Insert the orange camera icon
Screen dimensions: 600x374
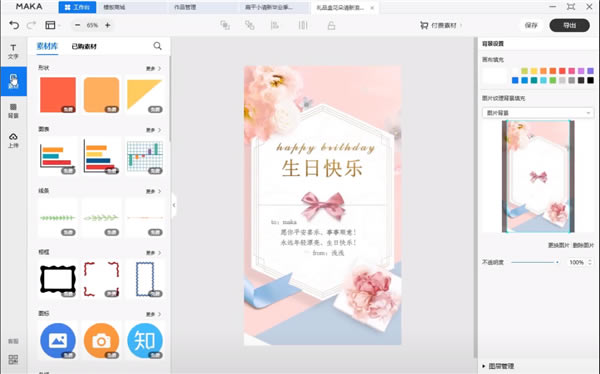(x=101, y=341)
